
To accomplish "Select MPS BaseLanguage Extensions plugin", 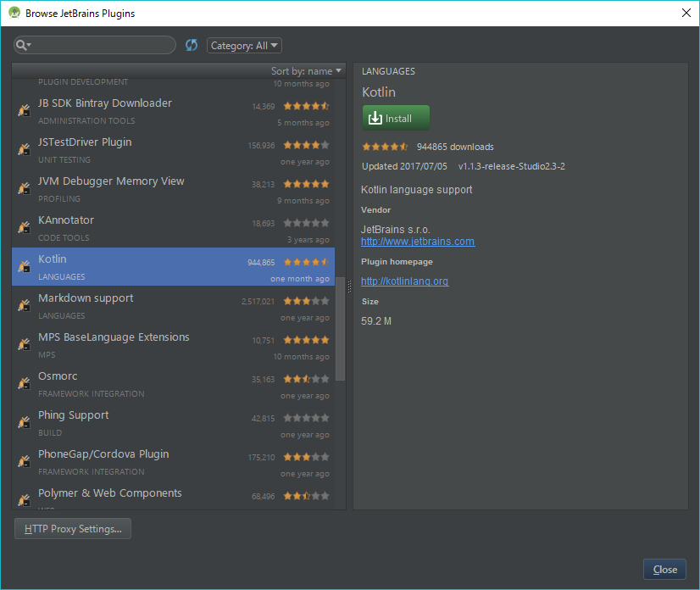I will click(x=173, y=345).
